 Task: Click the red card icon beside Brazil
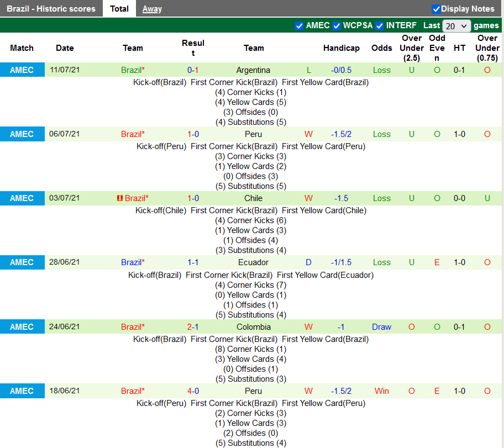point(120,198)
